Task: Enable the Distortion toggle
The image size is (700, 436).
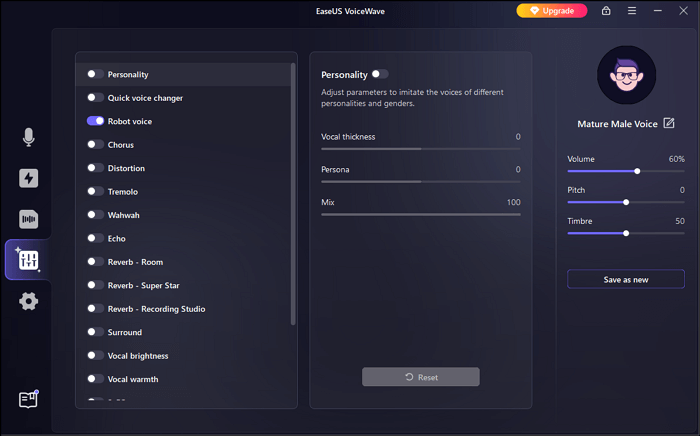Action: point(95,168)
